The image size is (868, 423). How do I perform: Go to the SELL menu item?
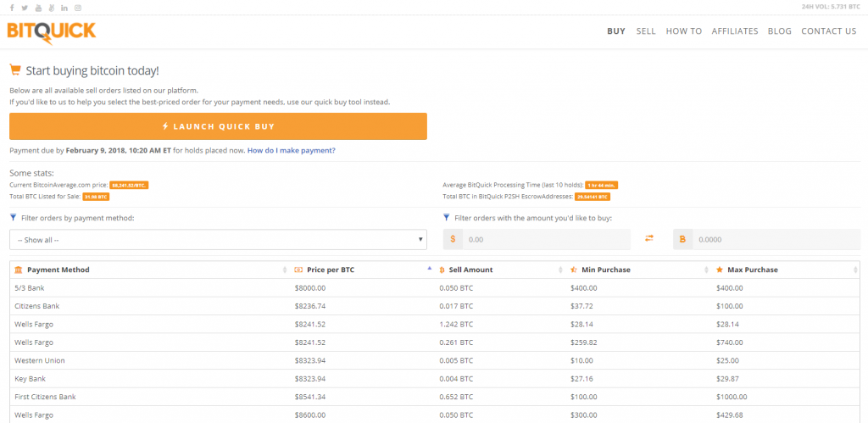click(646, 31)
